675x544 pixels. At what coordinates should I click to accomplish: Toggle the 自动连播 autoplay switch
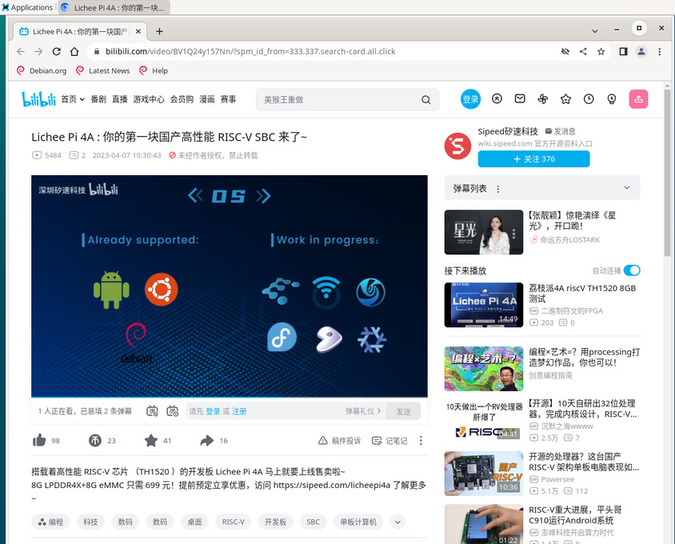(x=632, y=270)
